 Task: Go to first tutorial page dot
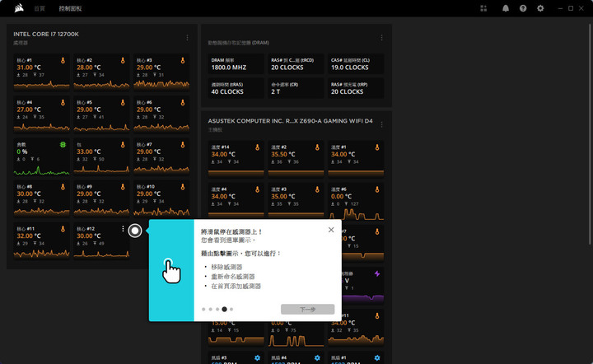[203, 309]
